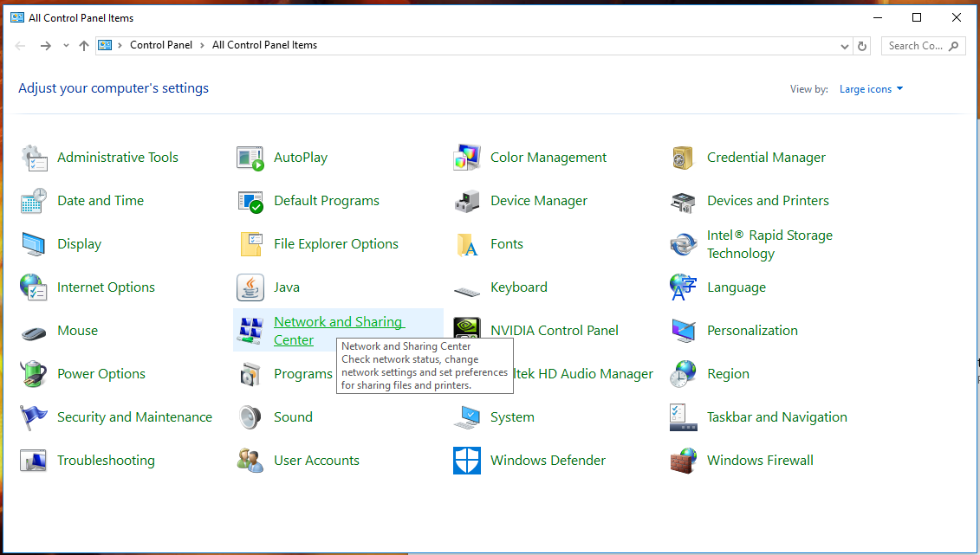Screen dimensions: 980x555
Task: Expand the chevron after Control Panel breadcrumb
Action: [202, 46]
